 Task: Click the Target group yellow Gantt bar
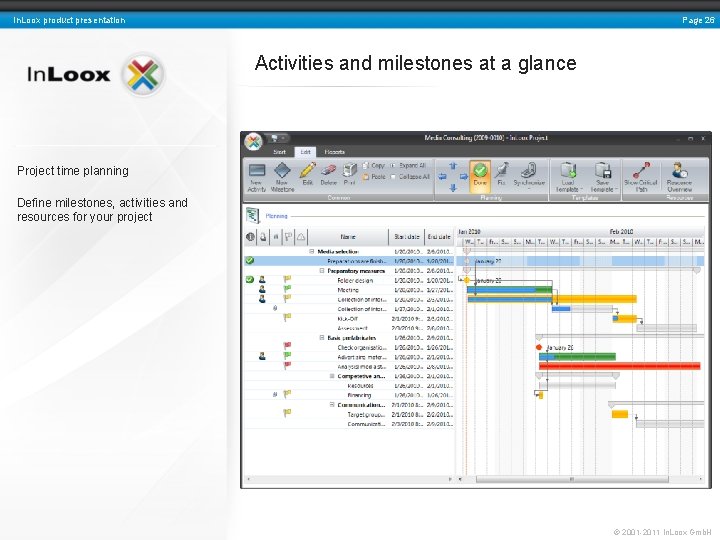(620, 414)
